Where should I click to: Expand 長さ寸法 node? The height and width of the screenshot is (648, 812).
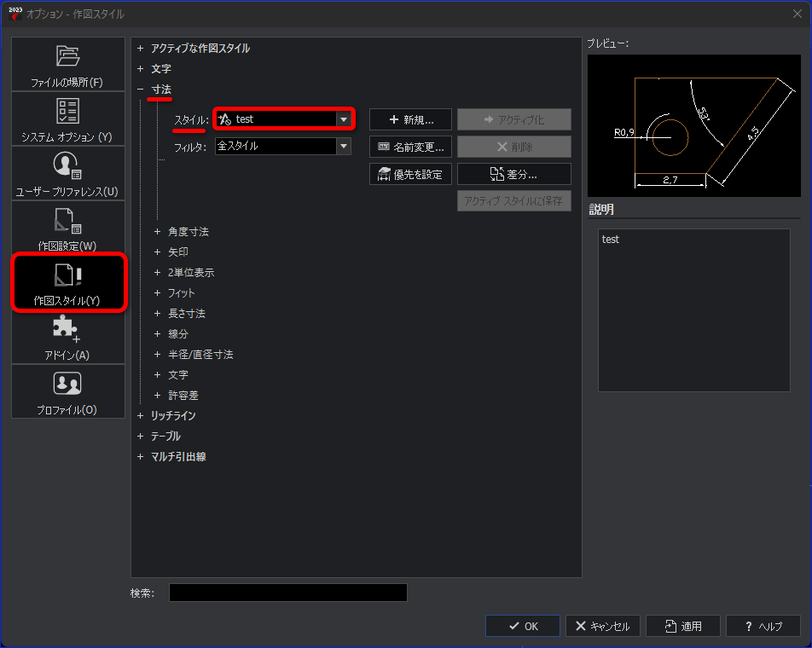pyautogui.click(x=158, y=313)
